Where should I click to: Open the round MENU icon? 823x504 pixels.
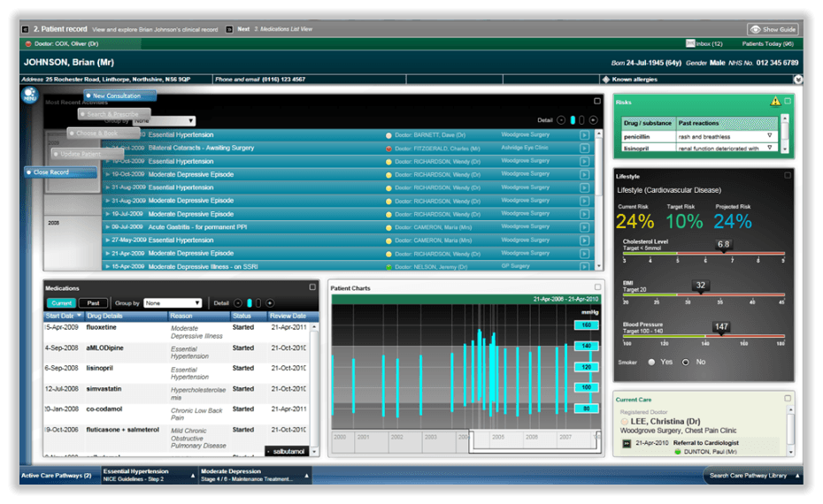[30, 95]
